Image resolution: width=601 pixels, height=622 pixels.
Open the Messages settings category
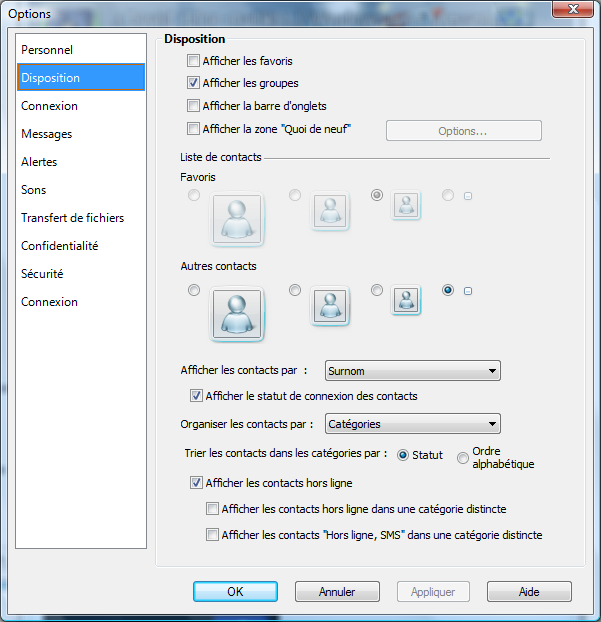pyautogui.click(x=47, y=134)
